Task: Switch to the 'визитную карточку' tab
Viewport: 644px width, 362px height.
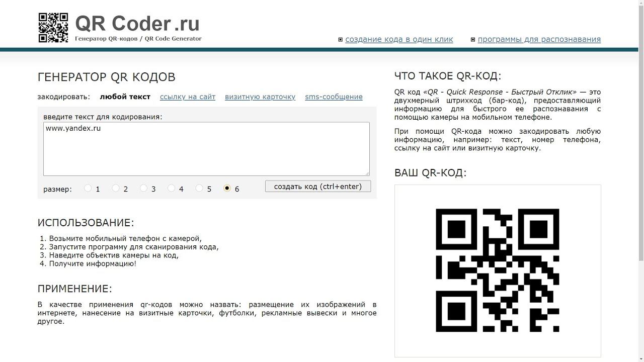Action: [x=260, y=97]
